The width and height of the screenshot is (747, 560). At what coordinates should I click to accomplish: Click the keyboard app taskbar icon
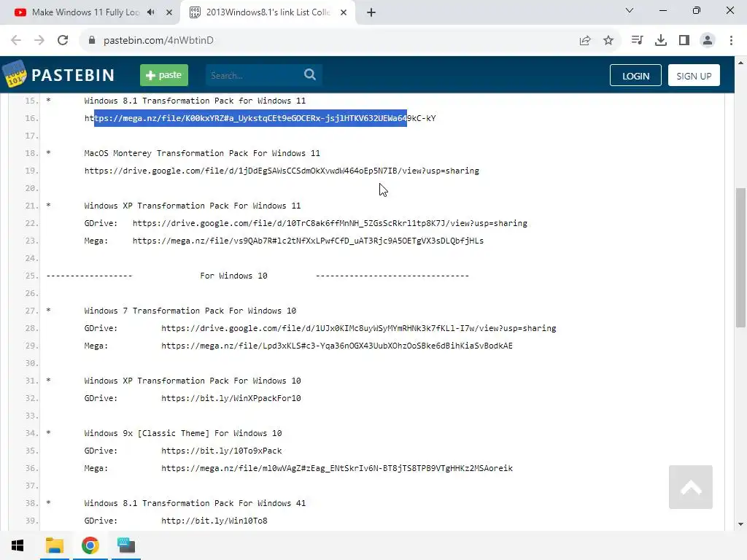126,545
